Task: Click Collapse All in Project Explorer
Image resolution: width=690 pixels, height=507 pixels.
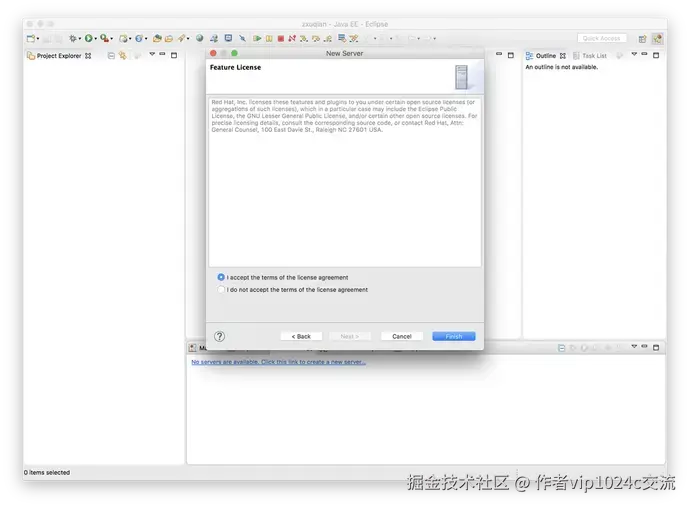Action: [111, 55]
